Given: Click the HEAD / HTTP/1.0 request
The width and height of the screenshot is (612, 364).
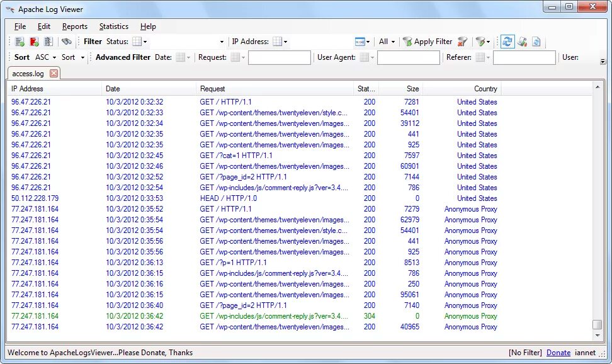Looking at the screenshot, I should coord(229,198).
